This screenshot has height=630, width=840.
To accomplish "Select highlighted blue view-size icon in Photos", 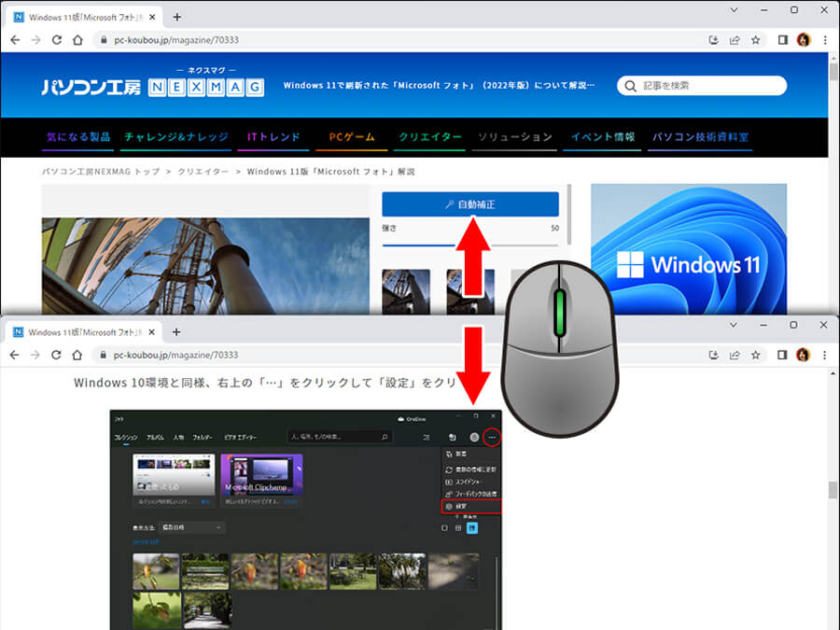I will [472, 528].
